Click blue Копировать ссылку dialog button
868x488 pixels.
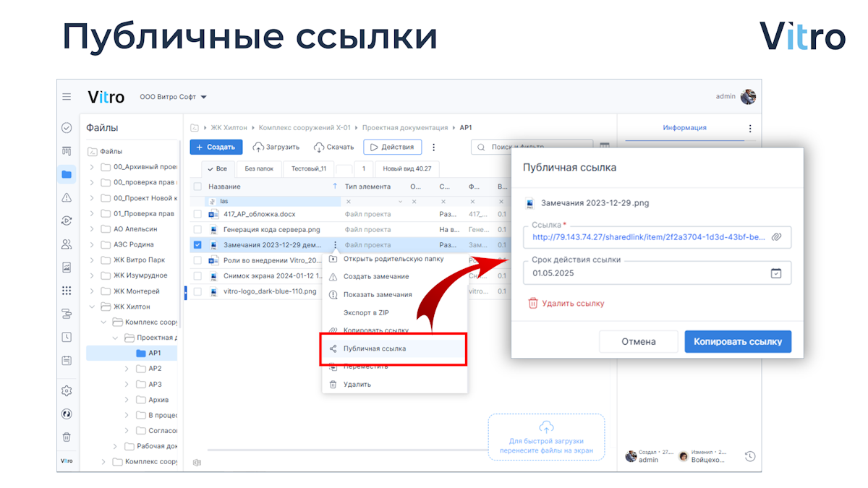(x=738, y=342)
